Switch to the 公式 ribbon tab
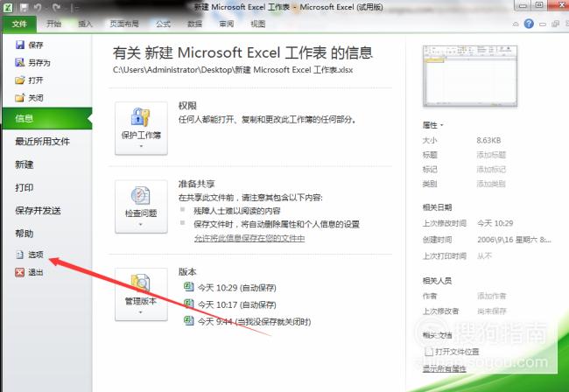The image size is (569, 392). [x=164, y=24]
